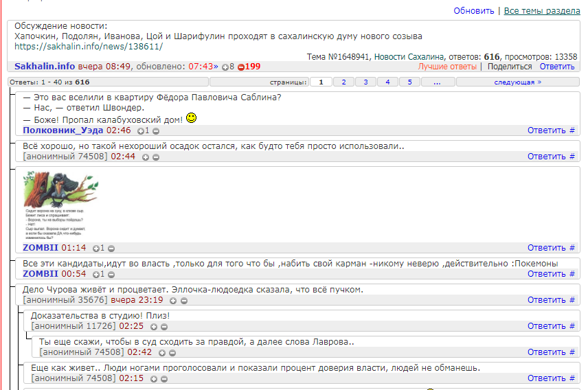588x390 pixels.
Task: Upvote the anonymous 74508 comment posted at 02:44
Action: [145, 157]
